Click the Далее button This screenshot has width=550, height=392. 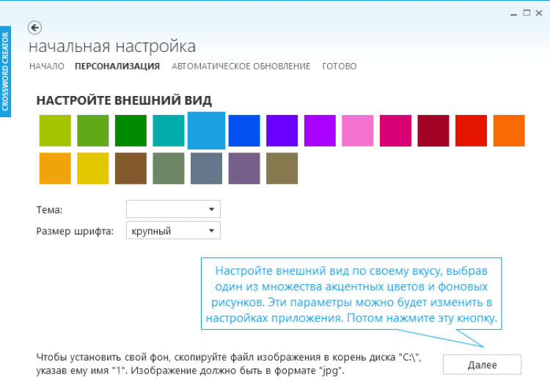point(482,365)
